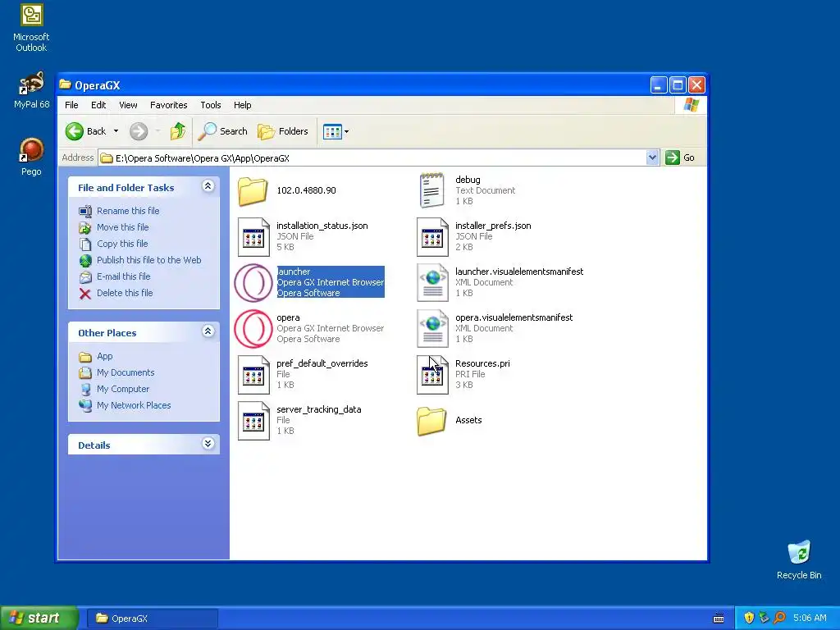Click the Forward navigation arrow
Image resolution: width=840 pixels, height=630 pixels.
click(x=139, y=131)
